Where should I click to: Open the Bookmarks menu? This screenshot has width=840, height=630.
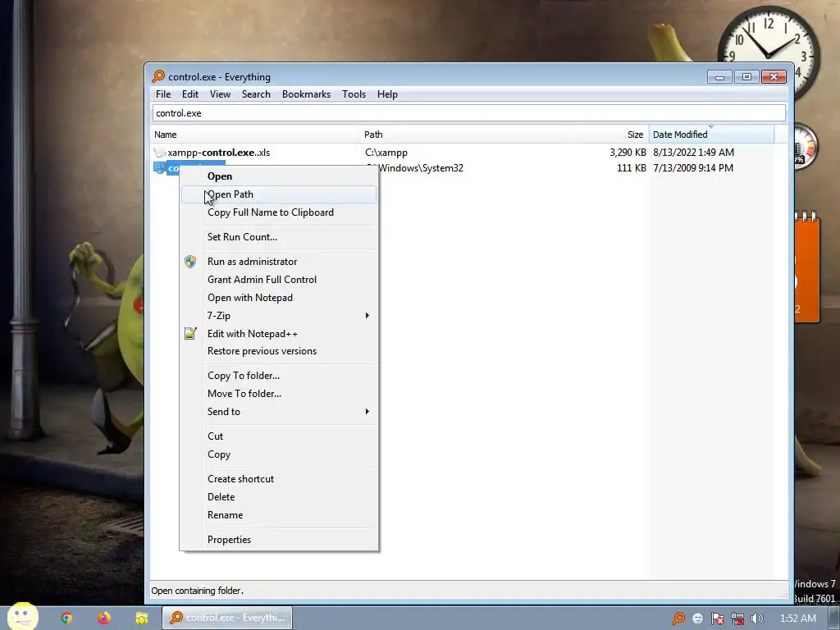tap(307, 94)
